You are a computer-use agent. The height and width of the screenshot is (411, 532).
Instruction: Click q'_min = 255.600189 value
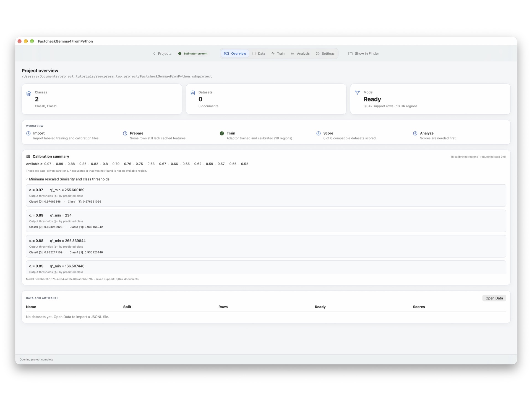tap(67, 190)
